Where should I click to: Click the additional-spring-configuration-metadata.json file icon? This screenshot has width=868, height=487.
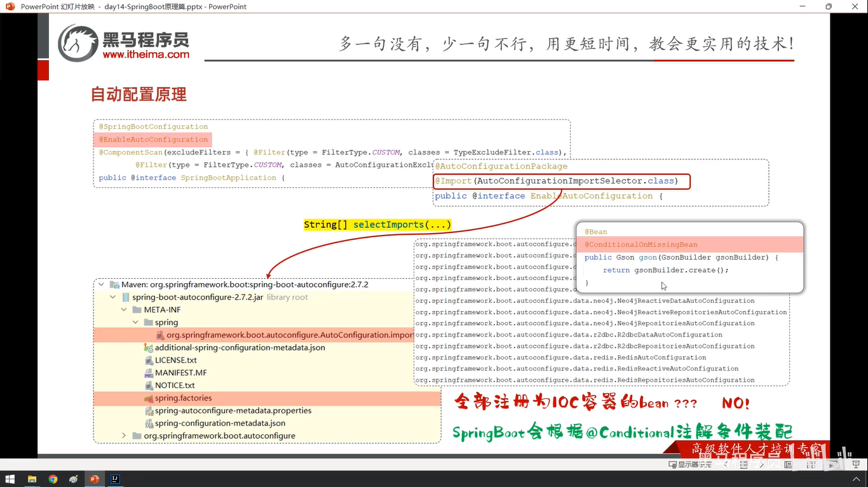[x=149, y=348]
